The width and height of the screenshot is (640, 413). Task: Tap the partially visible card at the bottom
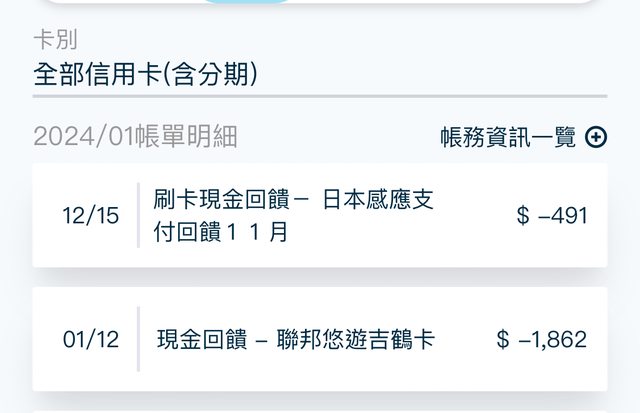pyautogui.click(x=320, y=409)
